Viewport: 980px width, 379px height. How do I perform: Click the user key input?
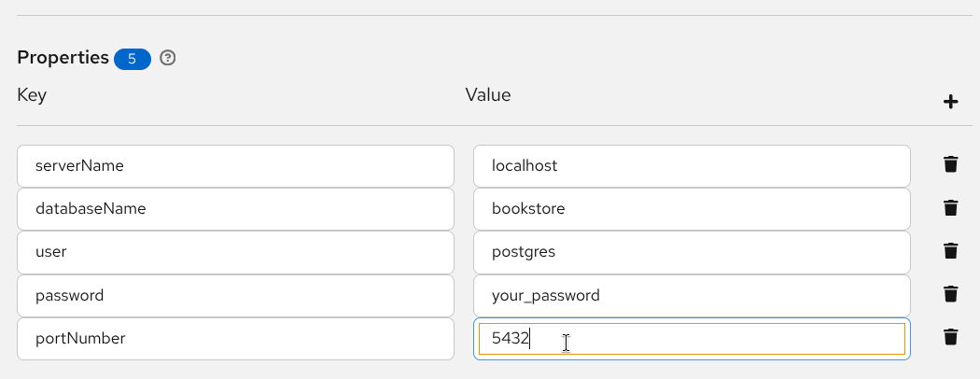tap(235, 252)
